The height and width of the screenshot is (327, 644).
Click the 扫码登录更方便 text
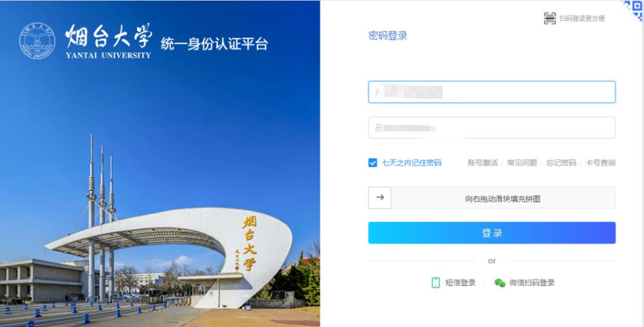[582, 18]
